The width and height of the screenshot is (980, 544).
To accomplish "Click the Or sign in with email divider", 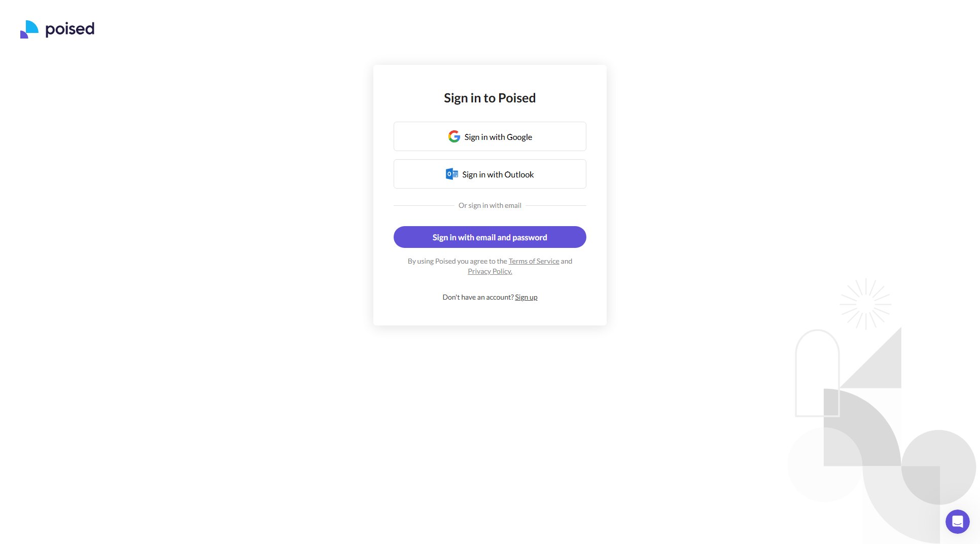I will [489, 205].
